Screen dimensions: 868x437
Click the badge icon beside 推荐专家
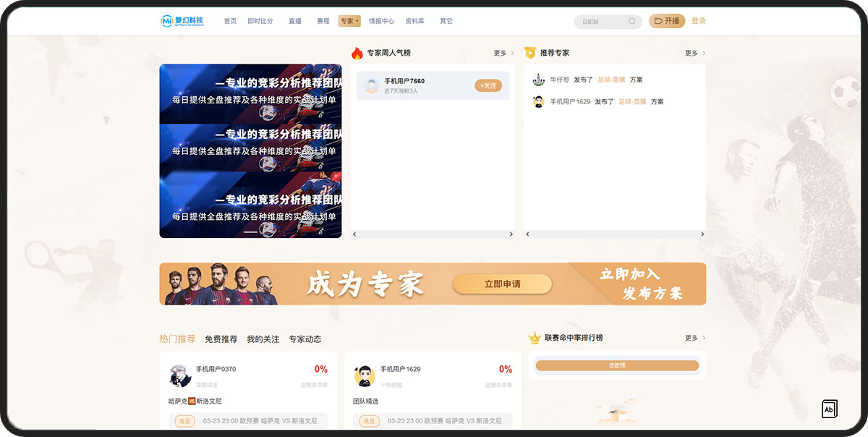point(529,53)
